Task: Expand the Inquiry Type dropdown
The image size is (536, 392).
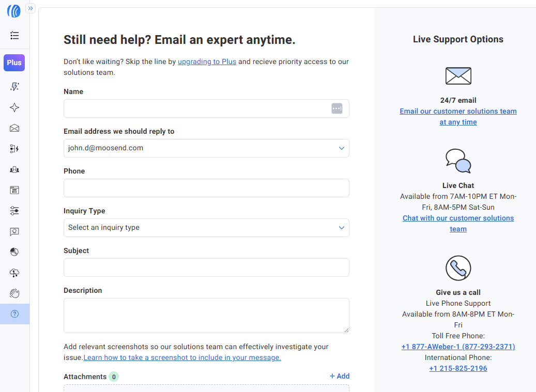Action: [x=206, y=228]
